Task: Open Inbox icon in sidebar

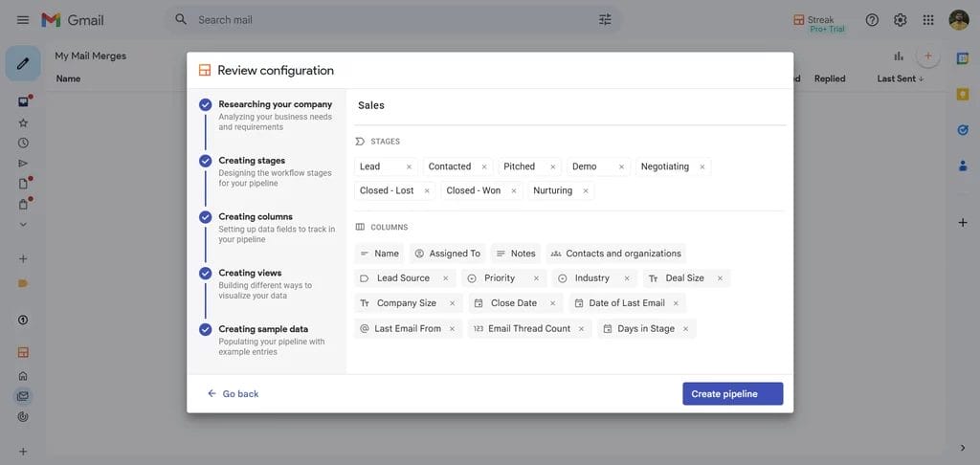Action: (23, 101)
